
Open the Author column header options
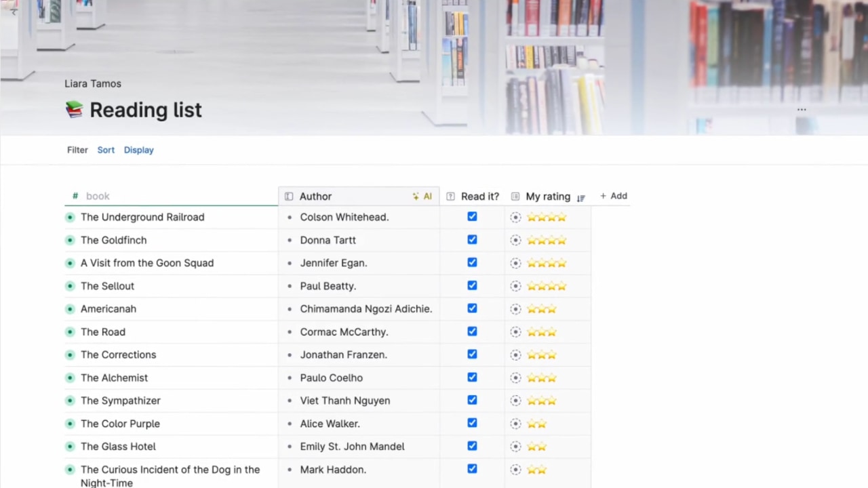(x=316, y=197)
